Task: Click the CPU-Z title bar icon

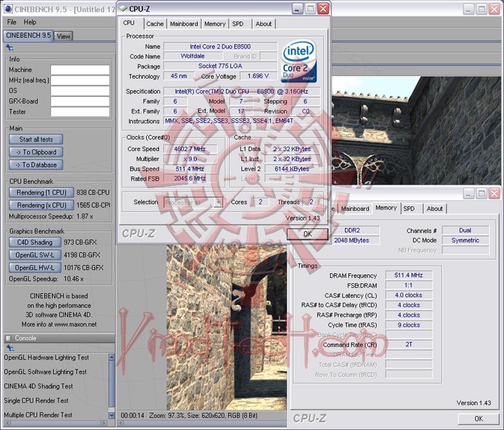Action: tap(123, 9)
